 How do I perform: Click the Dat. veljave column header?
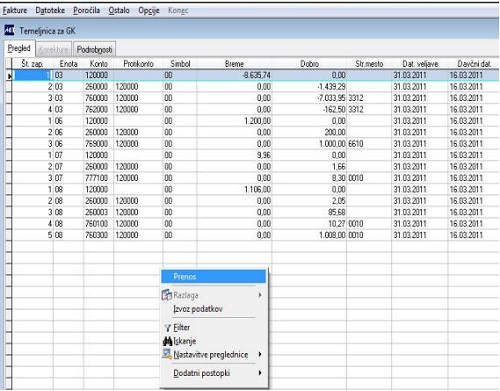point(420,64)
